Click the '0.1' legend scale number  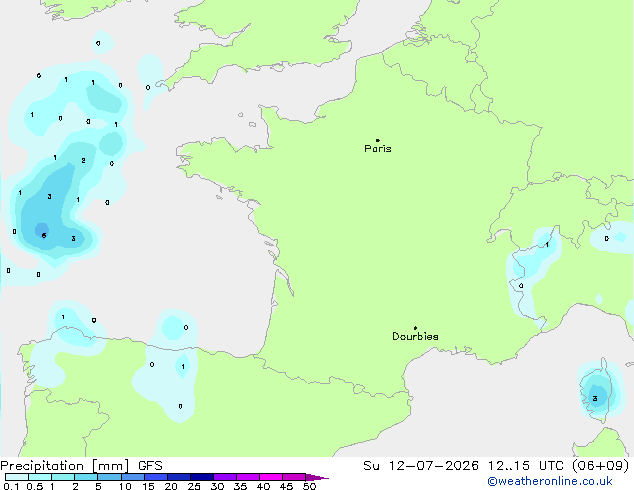(11, 486)
